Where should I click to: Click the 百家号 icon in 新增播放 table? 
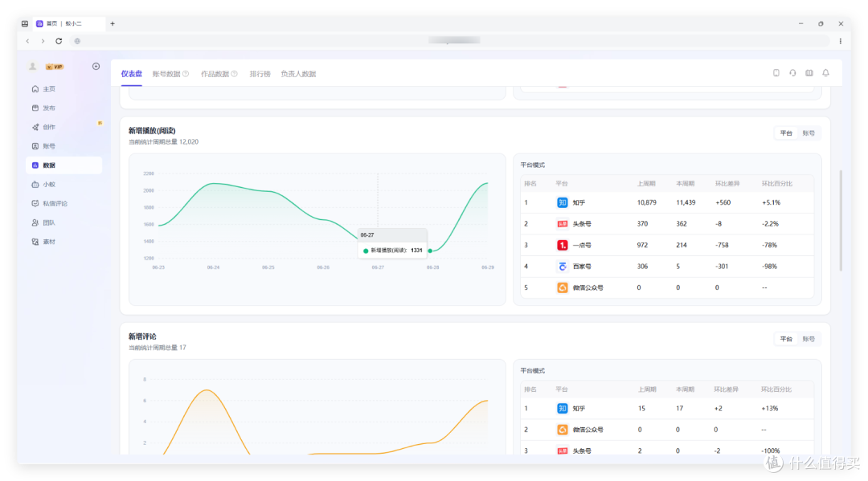coord(562,267)
